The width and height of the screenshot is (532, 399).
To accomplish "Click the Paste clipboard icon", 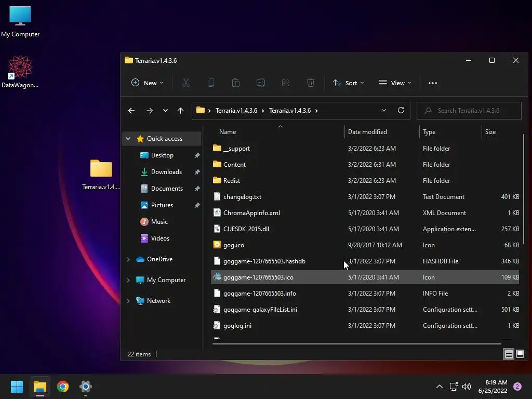I will point(236,83).
